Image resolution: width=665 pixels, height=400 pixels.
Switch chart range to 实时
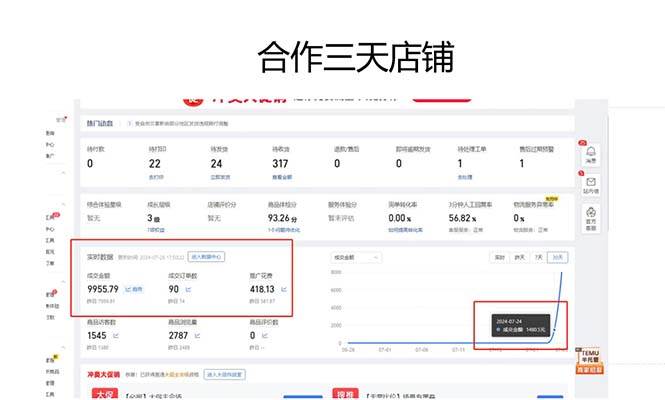coord(498,257)
